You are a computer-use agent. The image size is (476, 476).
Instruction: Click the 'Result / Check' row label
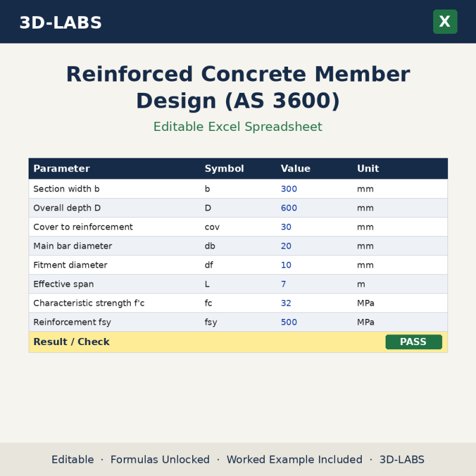[x=71, y=342]
